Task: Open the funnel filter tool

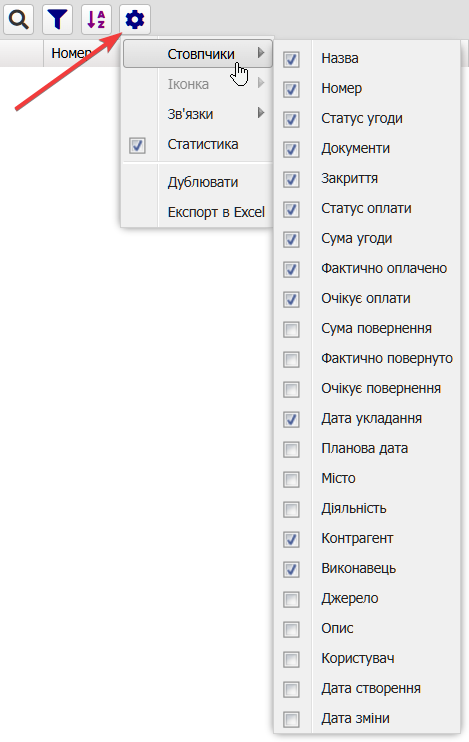Action: [x=57, y=20]
